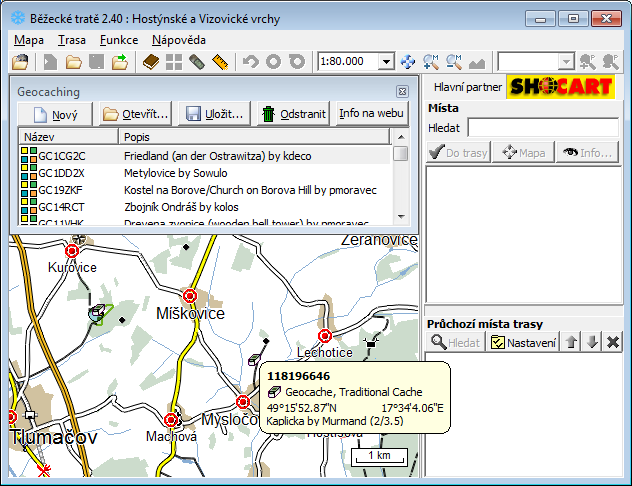Select the ruler measuring tool

pyautogui.click(x=221, y=62)
